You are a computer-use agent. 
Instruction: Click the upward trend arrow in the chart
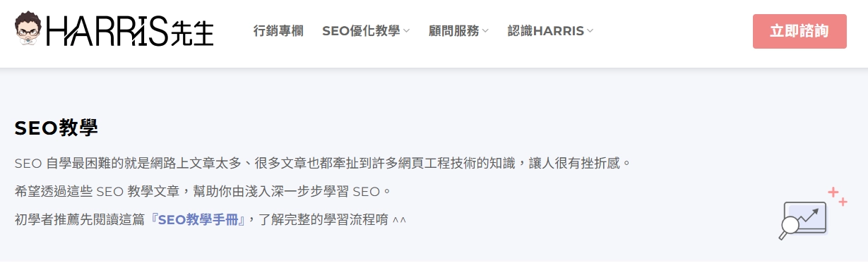point(808,215)
